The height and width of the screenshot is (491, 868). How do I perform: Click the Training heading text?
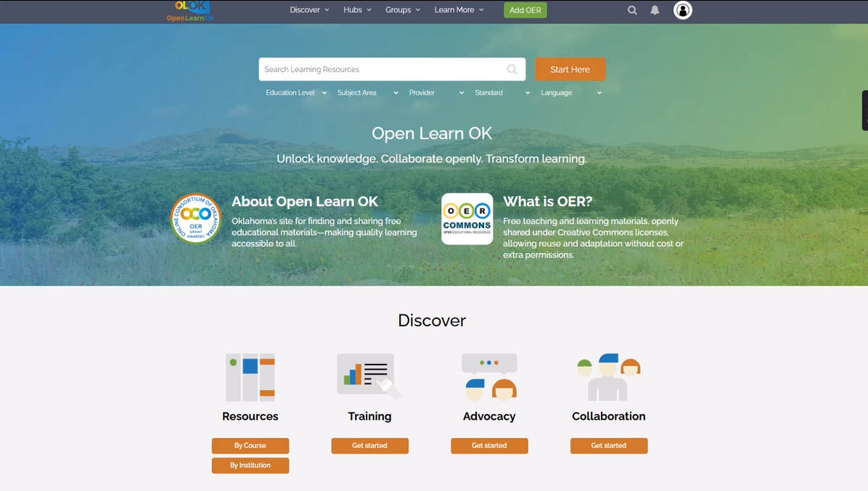click(370, 416)
